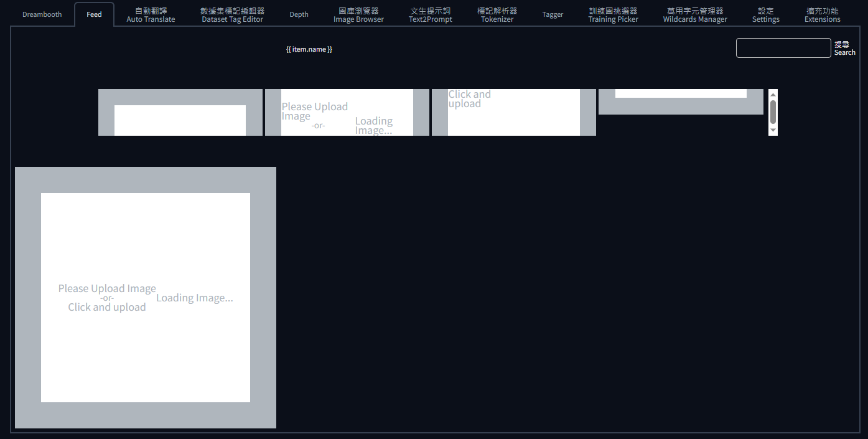Click into the search input box

[783, 48]
